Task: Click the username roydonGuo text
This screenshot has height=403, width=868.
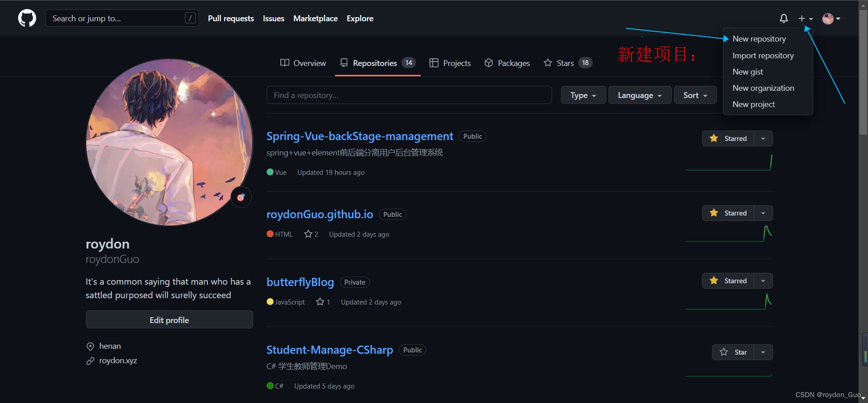Action: (x=113, y=259)
